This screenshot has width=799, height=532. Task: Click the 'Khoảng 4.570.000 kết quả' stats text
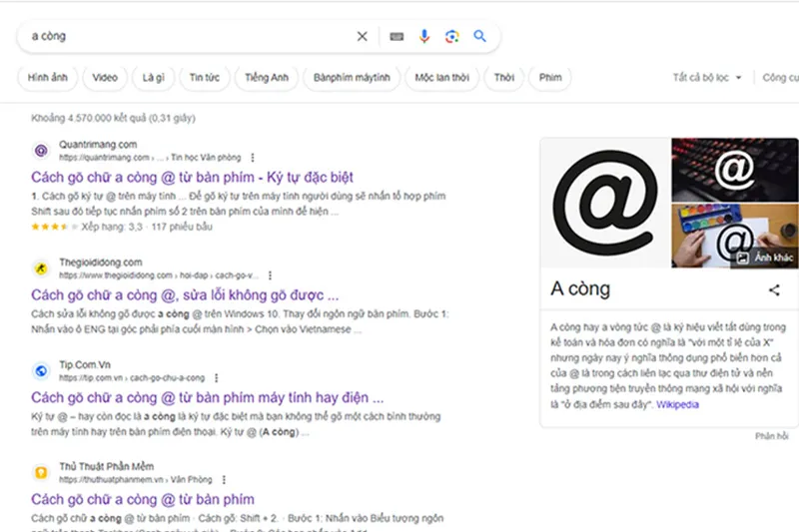click(113, 118)
